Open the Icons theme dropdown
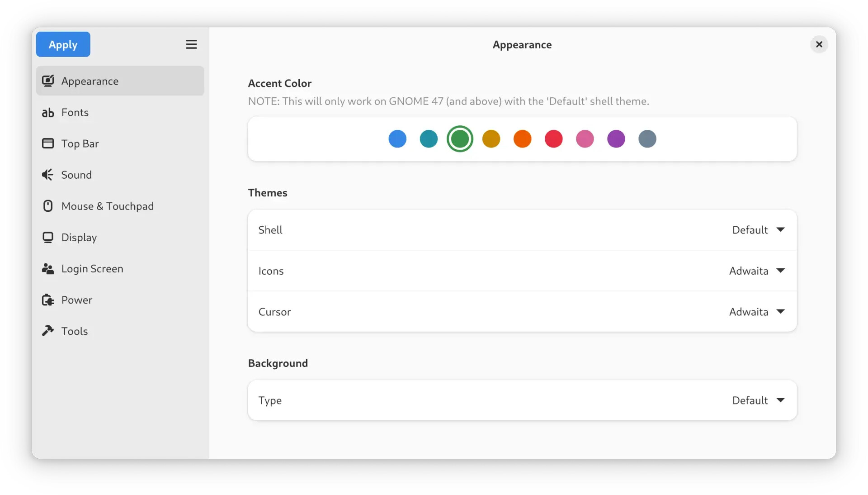 757,271
